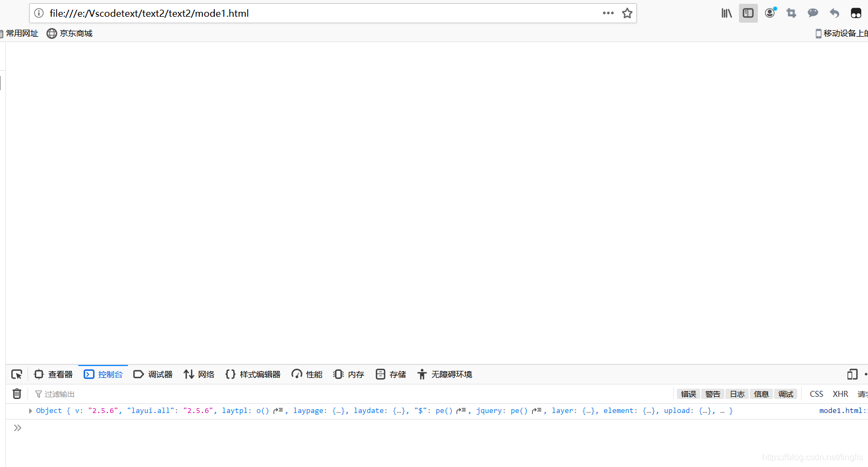The image size is (868, 467).
Task: Switch to 样式编辑器 tab
Action: click(253, 374)
